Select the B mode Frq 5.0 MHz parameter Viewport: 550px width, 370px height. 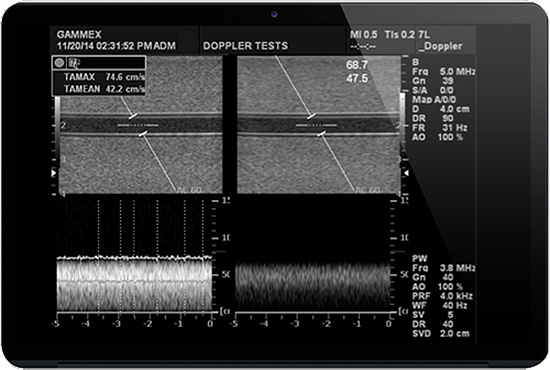[x=444, y=72]
